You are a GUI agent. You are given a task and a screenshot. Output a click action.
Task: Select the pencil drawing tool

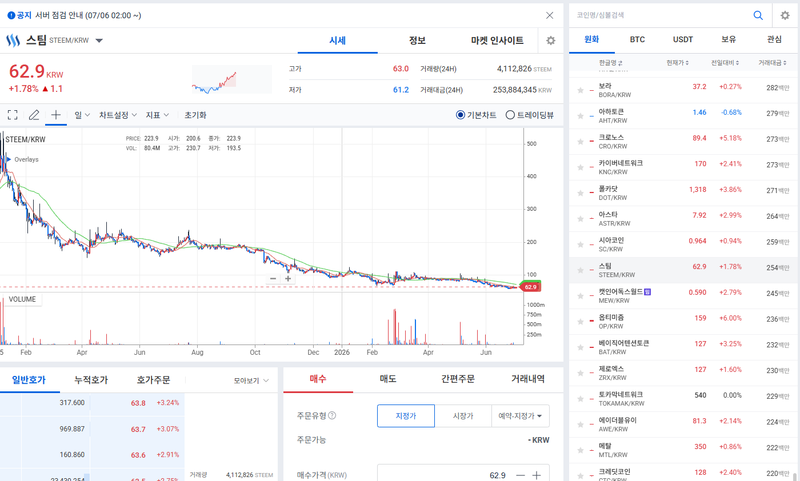(x=34, y=115)
